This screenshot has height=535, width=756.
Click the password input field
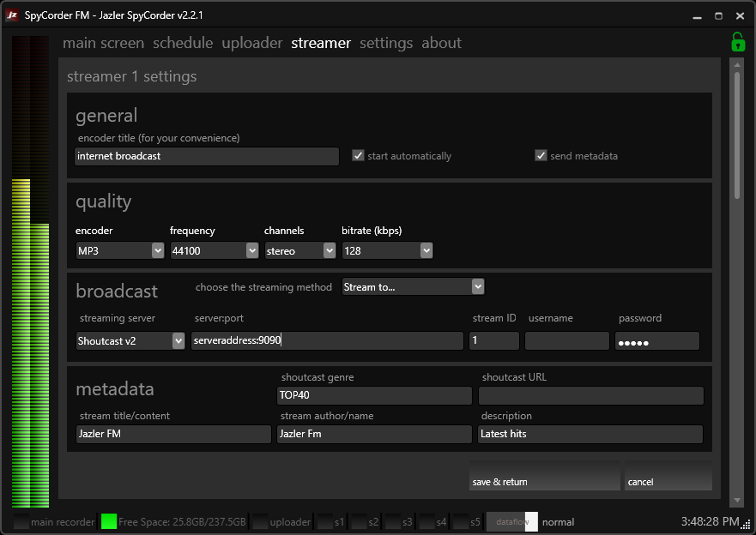coord(657,340)
